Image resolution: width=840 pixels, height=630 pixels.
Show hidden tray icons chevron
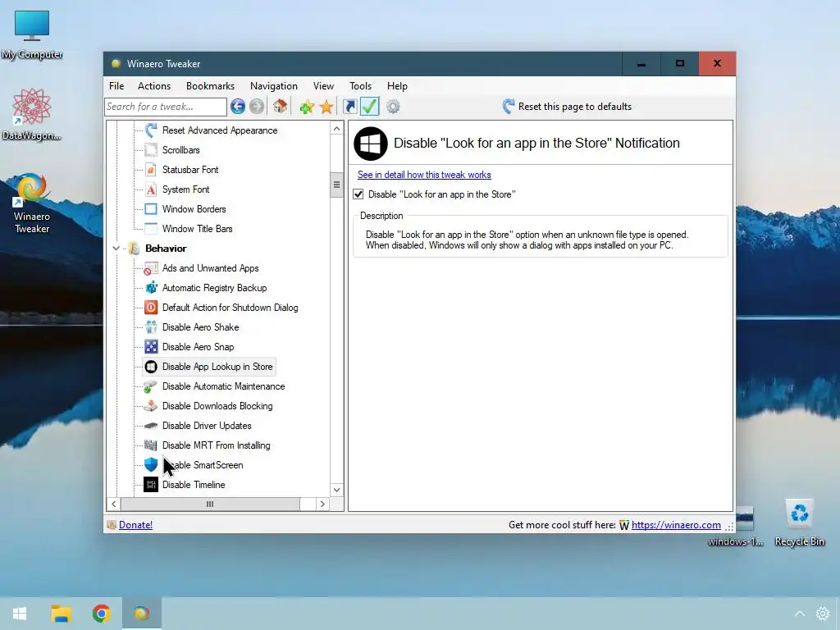click(799, 614)
